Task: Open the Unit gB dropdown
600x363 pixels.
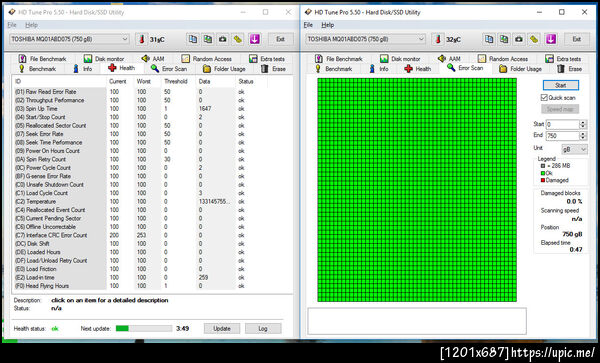Action: (574, 149)
